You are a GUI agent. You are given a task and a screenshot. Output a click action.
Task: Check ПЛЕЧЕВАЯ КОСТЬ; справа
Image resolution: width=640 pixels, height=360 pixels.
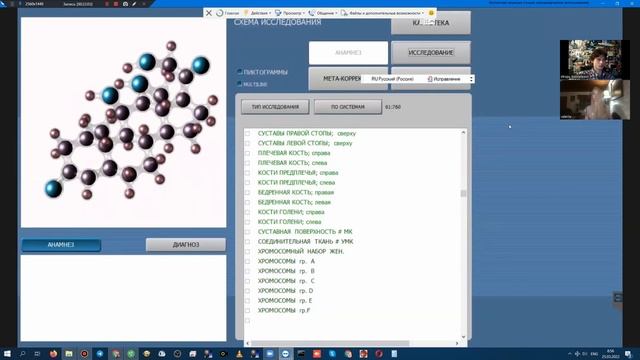tap(247, 153)
